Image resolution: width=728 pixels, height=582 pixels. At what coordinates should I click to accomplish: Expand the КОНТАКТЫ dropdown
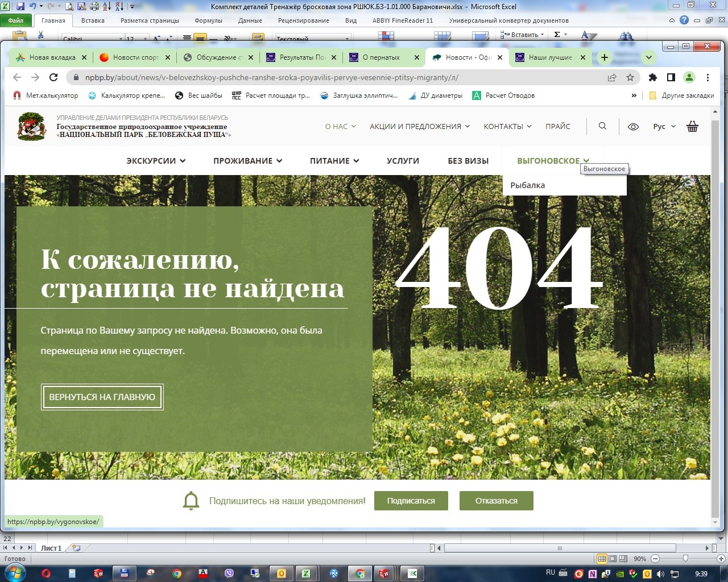507,126
